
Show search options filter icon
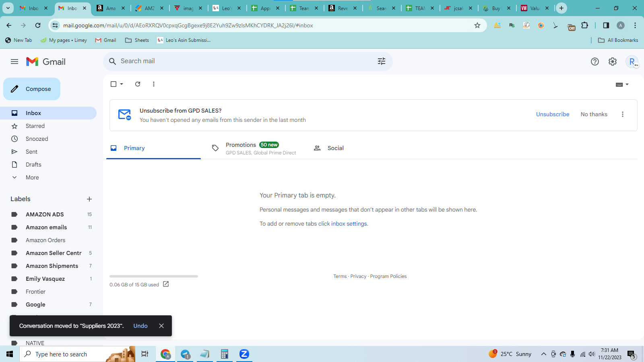tap(382, 61)
